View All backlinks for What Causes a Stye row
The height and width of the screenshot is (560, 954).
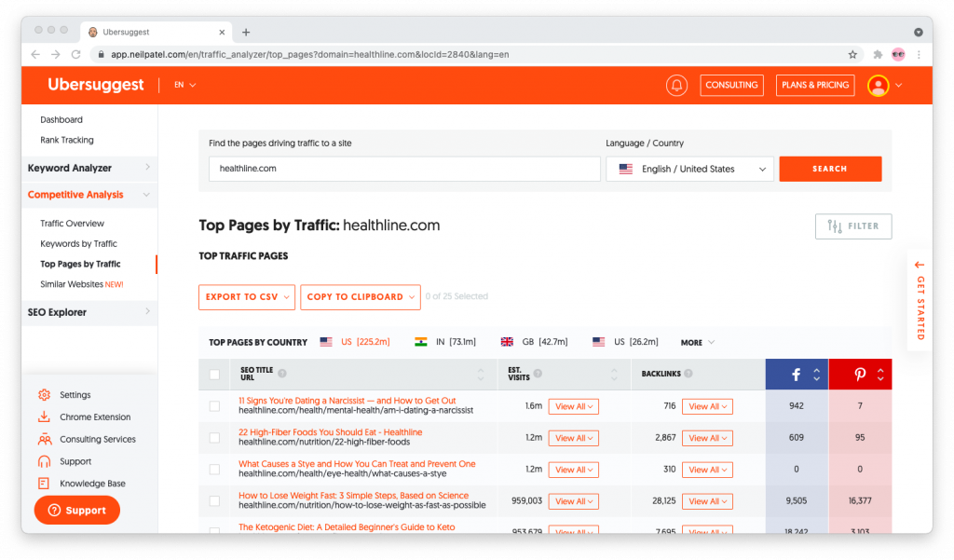coord(707,470)
